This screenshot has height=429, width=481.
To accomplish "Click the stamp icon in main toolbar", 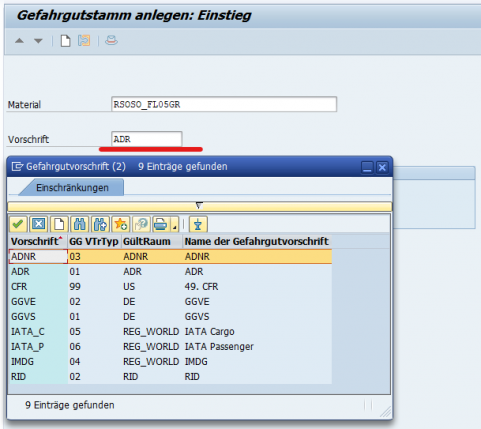I will 111,41.
